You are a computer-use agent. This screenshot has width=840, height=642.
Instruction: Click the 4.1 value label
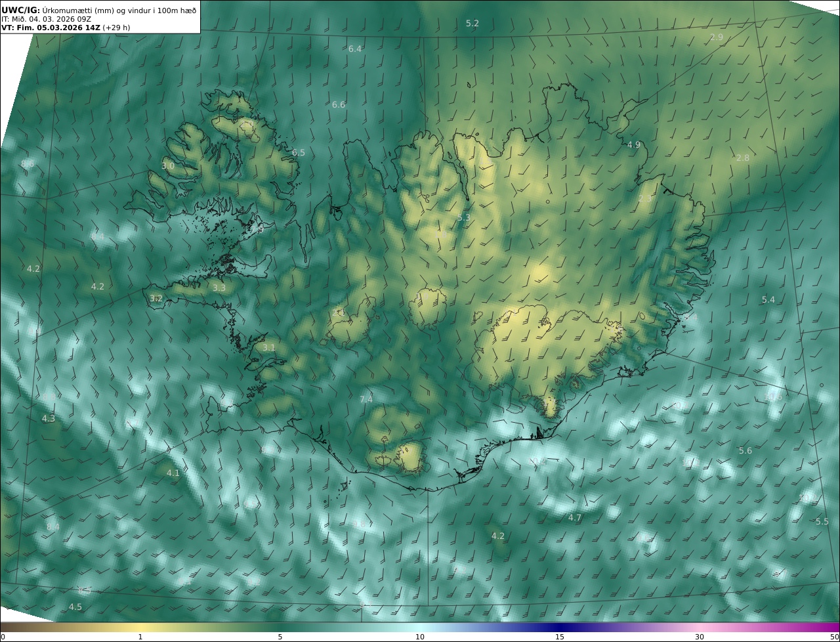pos(173,473)
